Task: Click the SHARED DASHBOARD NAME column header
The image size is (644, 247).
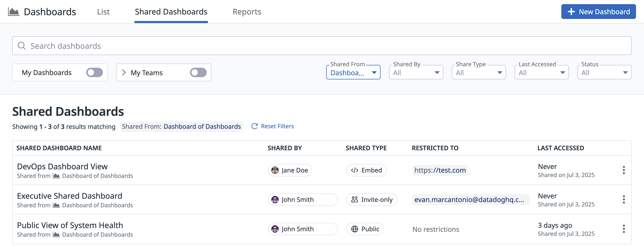Action: [x=59, y=148]
